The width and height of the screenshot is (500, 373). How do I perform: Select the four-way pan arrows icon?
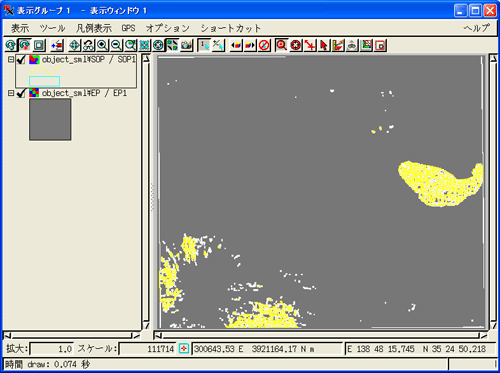74,45
